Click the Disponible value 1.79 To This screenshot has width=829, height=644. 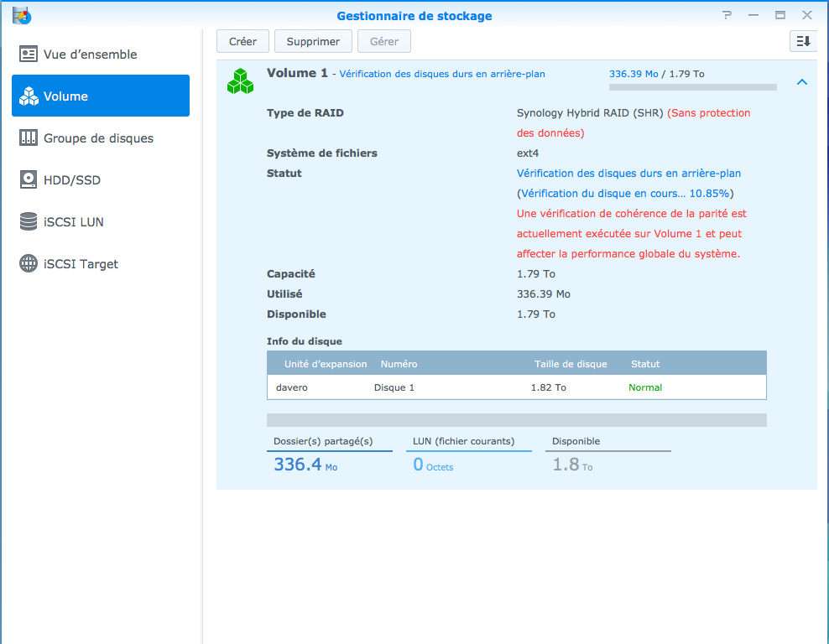535,314
